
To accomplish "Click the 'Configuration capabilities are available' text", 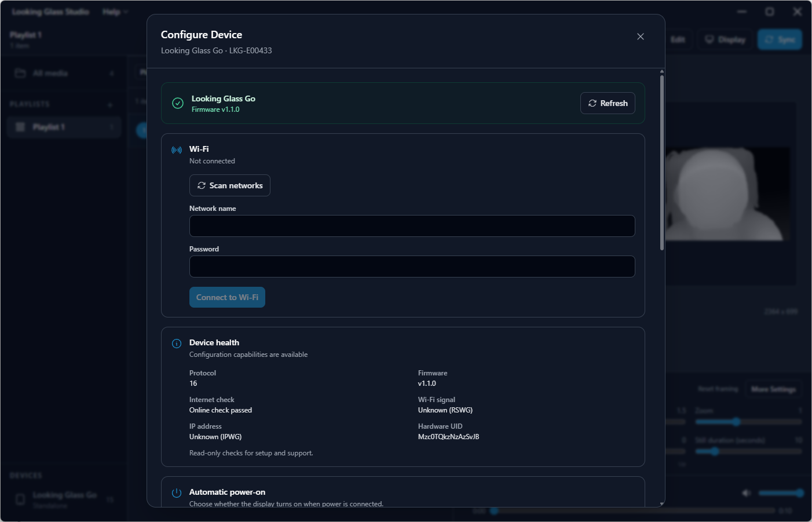I will coord(248,355).
